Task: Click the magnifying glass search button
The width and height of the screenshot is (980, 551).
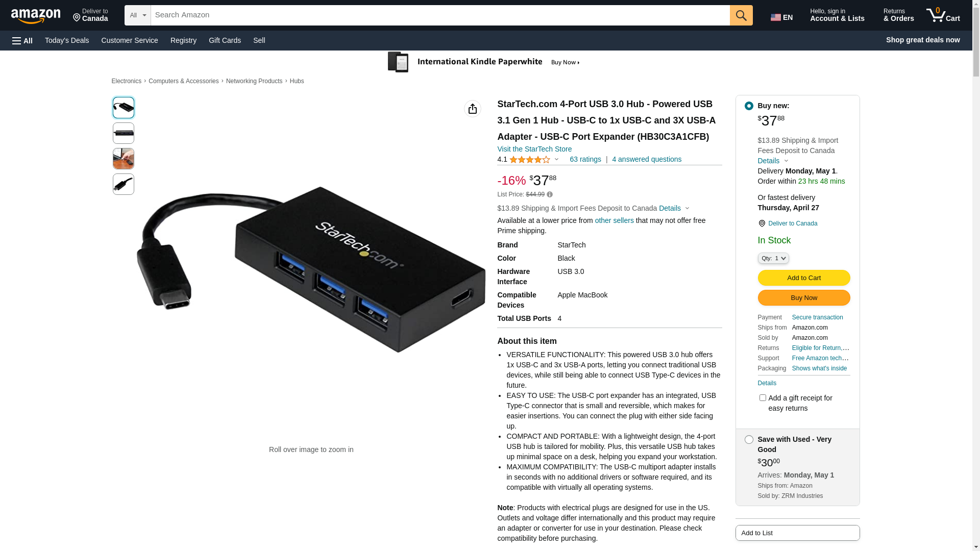Action: (x=741, y=15)
